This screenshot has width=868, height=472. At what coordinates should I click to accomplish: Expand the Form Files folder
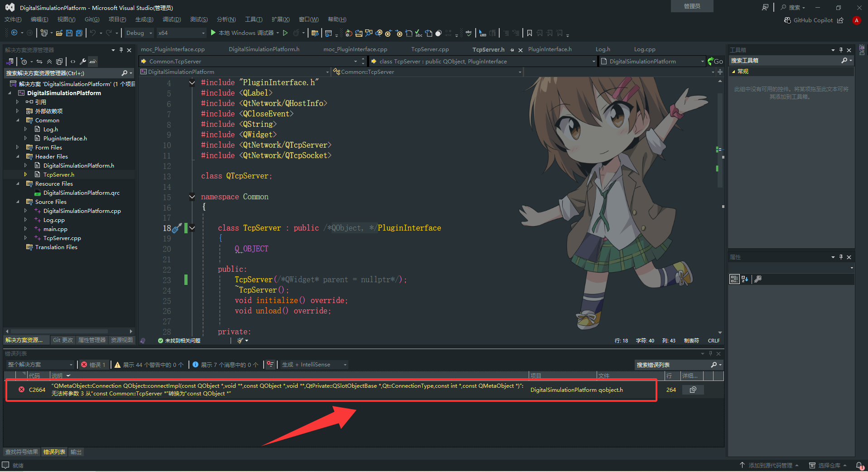[x=18, y=147]
